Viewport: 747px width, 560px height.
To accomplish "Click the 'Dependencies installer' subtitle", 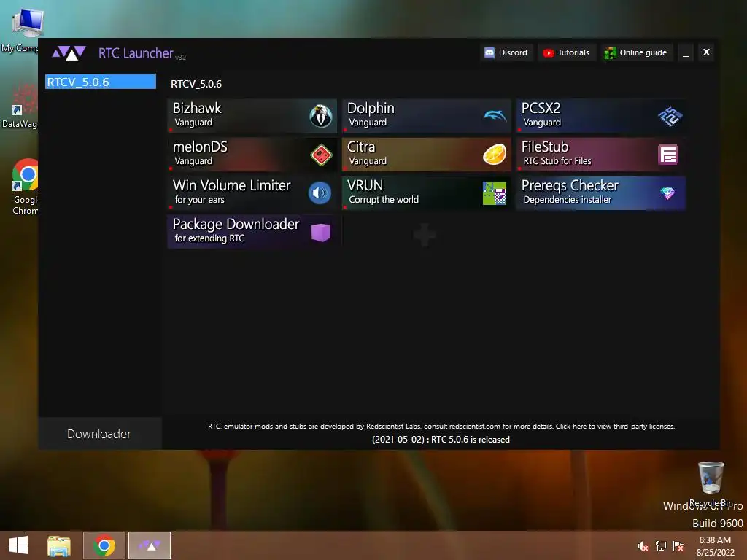I will [x=567, y=200].
